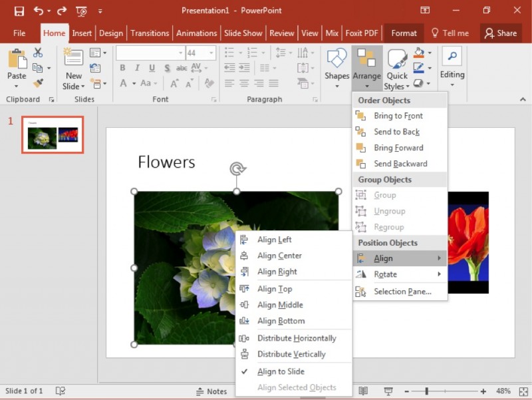Select the Format Painter brush icon

38,83
